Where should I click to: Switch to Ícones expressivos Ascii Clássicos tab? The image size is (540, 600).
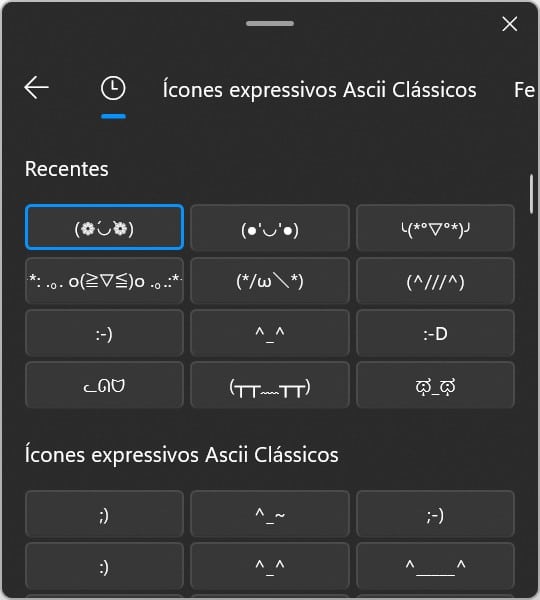(x=320, y=90)
